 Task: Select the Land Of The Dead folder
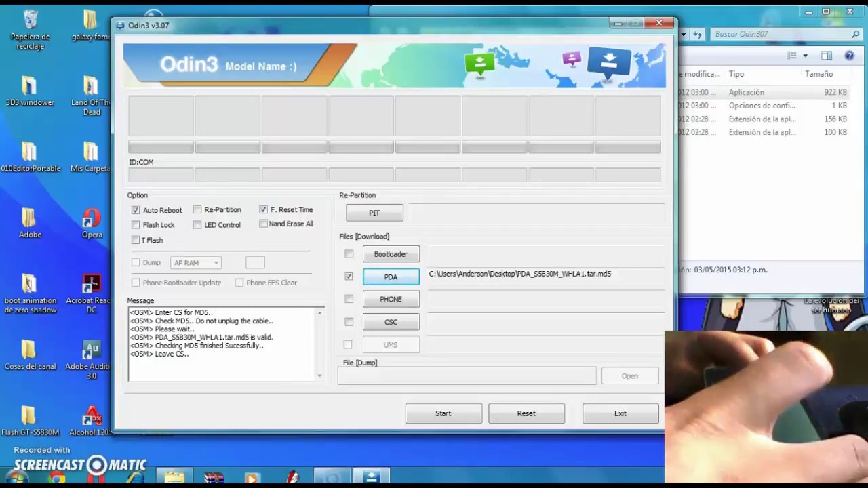[91, 96]
